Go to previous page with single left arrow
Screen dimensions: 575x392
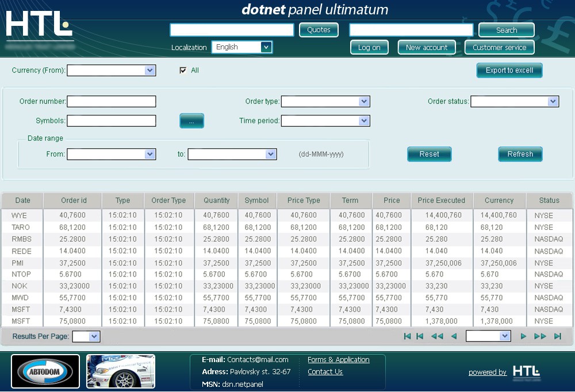tap(454, 336)
